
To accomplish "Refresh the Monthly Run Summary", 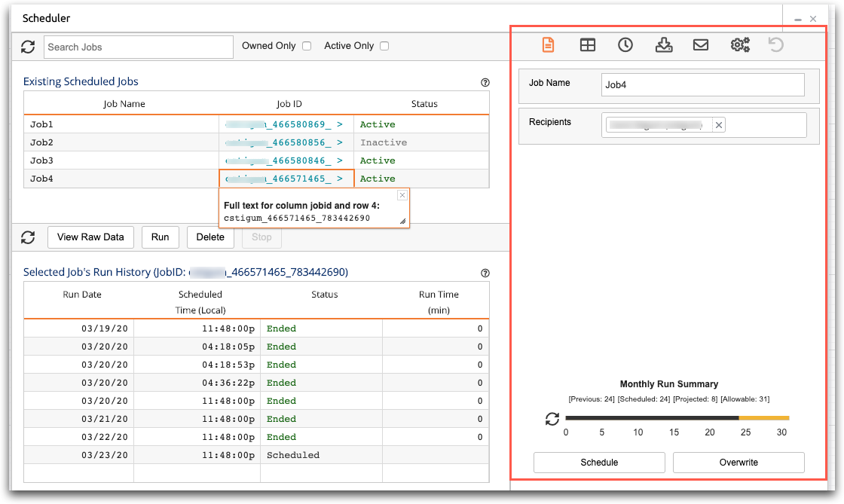I will coord(552,419).
